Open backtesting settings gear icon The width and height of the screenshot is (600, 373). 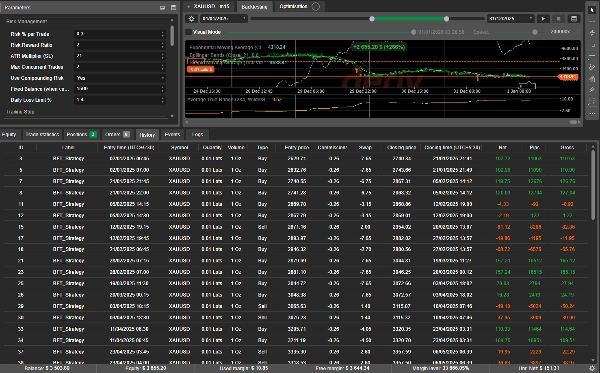[x=192, y=18]
